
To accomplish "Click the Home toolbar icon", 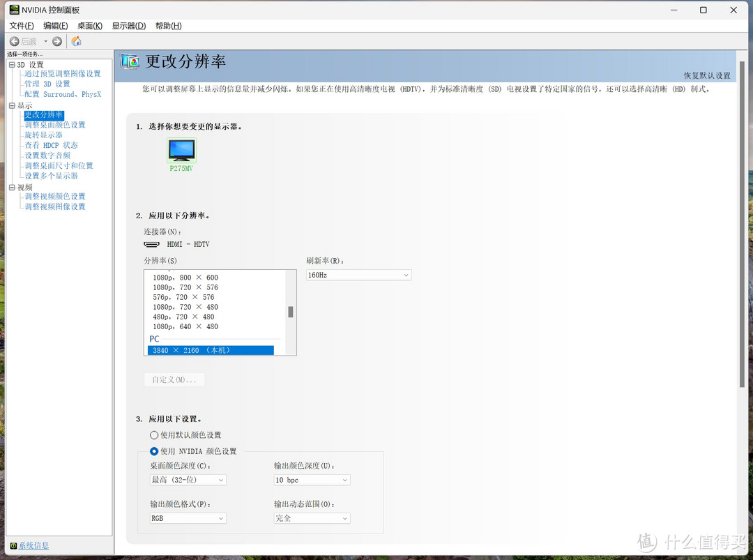I will (x=77, y=41).
